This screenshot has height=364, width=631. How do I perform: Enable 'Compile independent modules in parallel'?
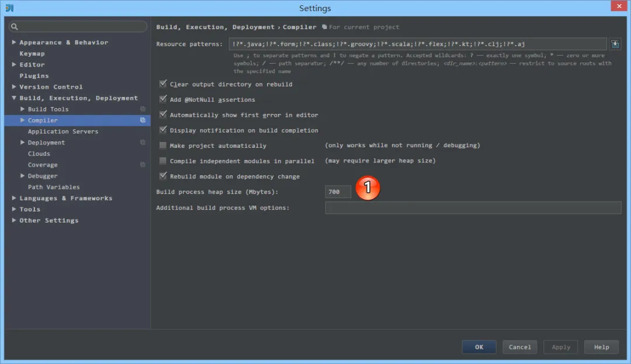[162, 161]
